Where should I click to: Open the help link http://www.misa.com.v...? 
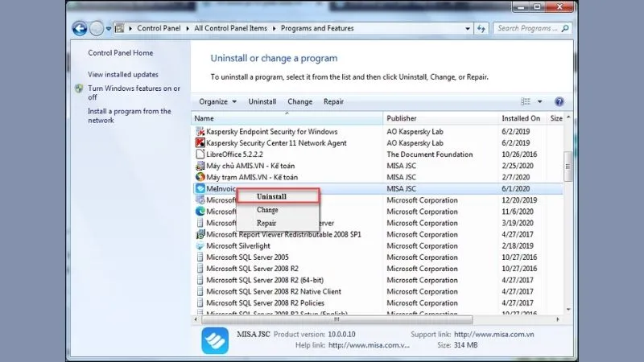369,345
